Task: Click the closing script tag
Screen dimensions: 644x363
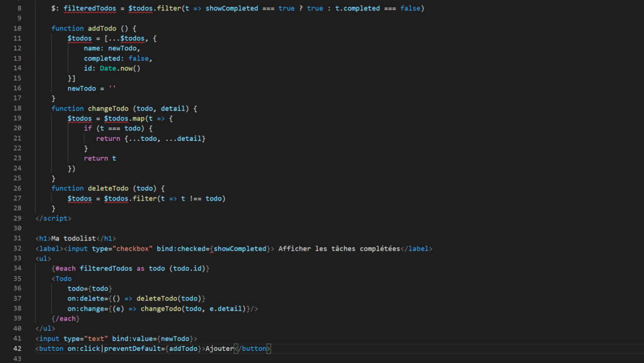Action: [53, 218]
